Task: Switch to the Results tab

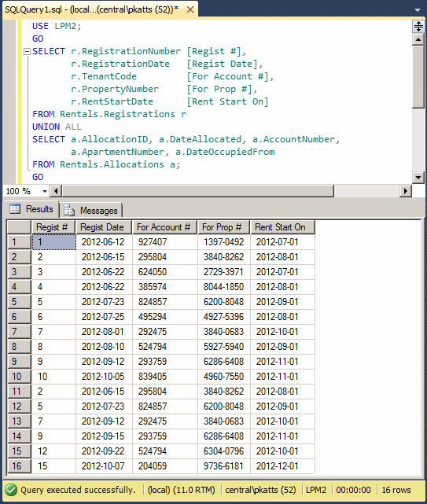Action: coord(31,209)
